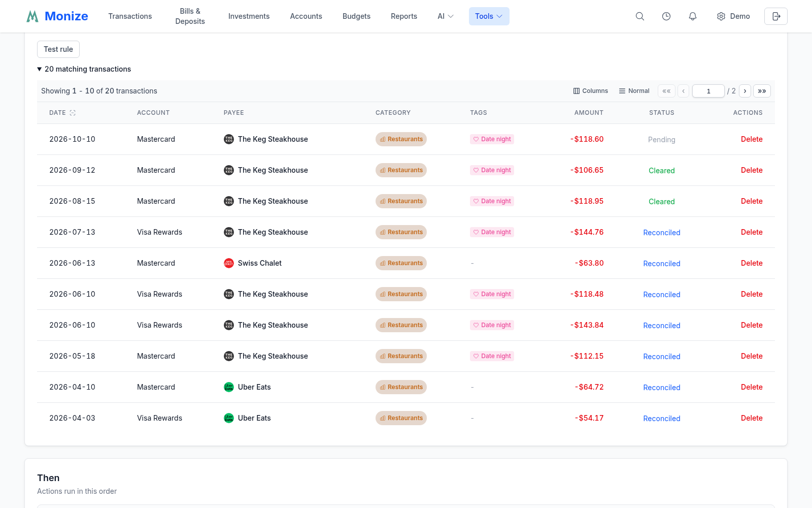The width and height of the screenshot is (812, 508).
Task: Open the Budgets page
Action: 356,16
